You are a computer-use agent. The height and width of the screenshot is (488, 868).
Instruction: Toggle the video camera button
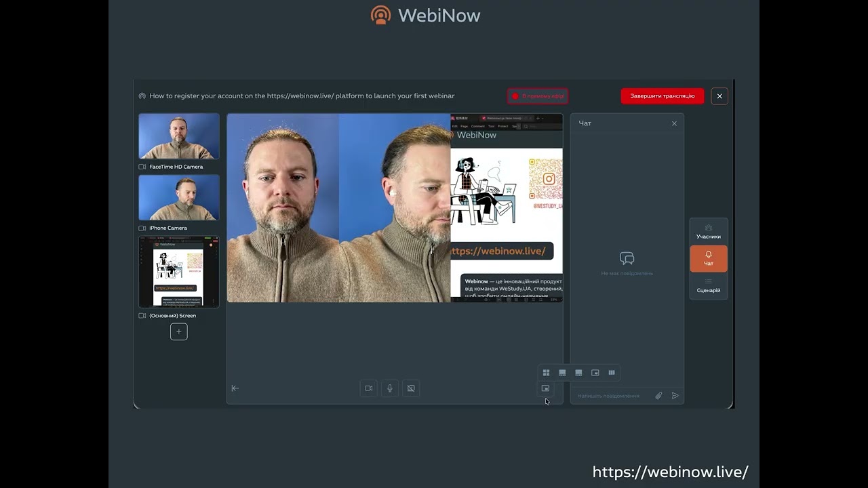[x=369, y=388]
